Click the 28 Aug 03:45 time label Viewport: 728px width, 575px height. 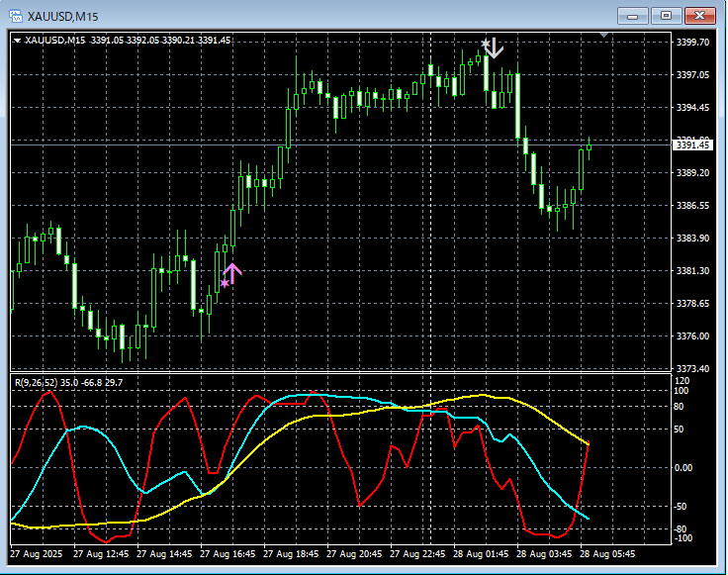(544, 554)
